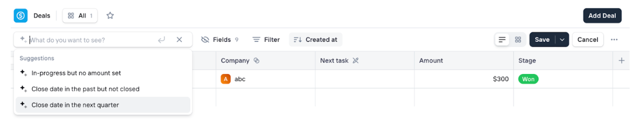The width and height of the screenshot is (644, 124).
Task: Switch to list view layout
Action: 502,40
